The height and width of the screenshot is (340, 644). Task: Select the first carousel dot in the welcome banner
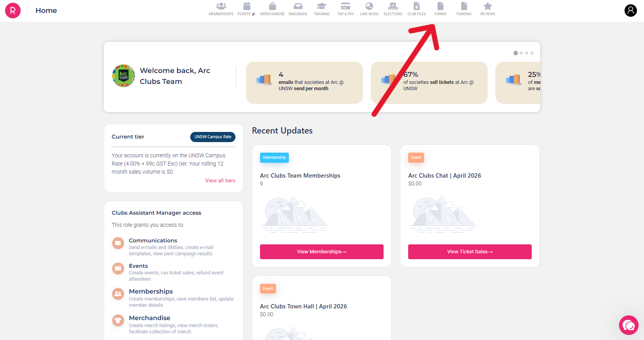click(x=516, y=53)
